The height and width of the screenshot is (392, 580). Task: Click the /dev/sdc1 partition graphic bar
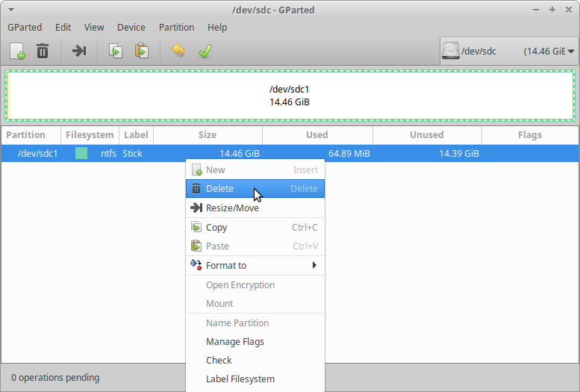(290, 96)
